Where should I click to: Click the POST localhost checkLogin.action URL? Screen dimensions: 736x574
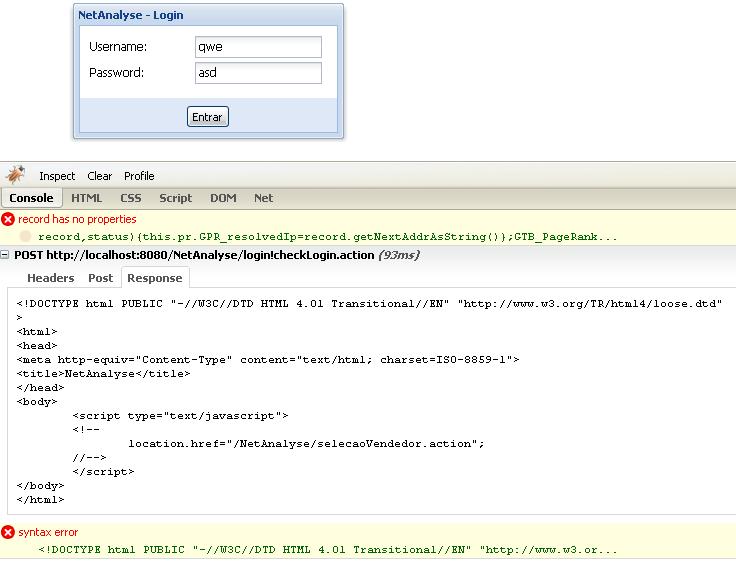(210, 255)
